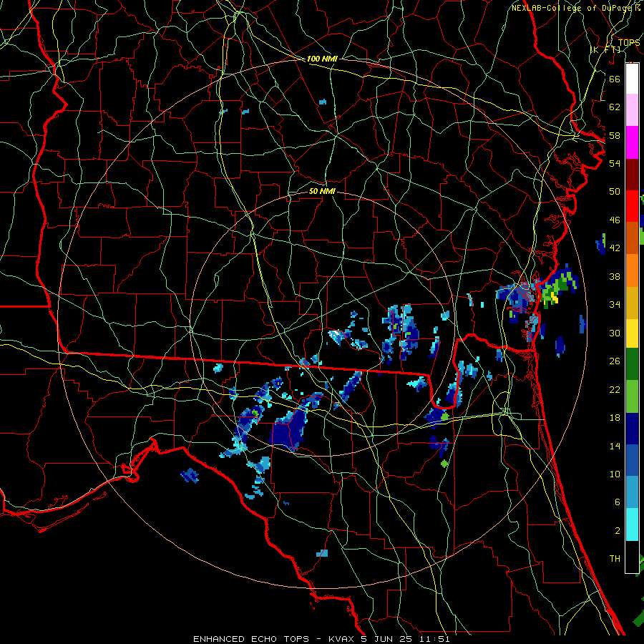Click the "K FT" units label
Image resolution: width=644 pixels, height=644 pixels.
(605, 49)
